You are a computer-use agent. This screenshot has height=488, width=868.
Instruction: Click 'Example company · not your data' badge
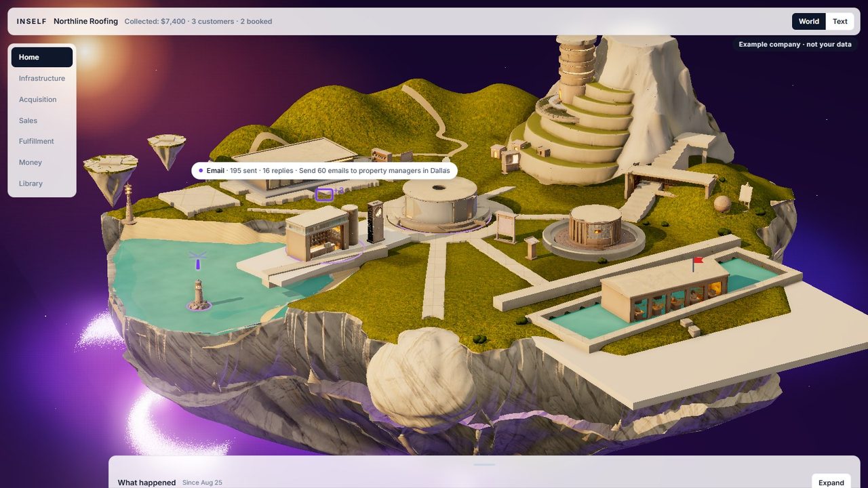[795, 44]
